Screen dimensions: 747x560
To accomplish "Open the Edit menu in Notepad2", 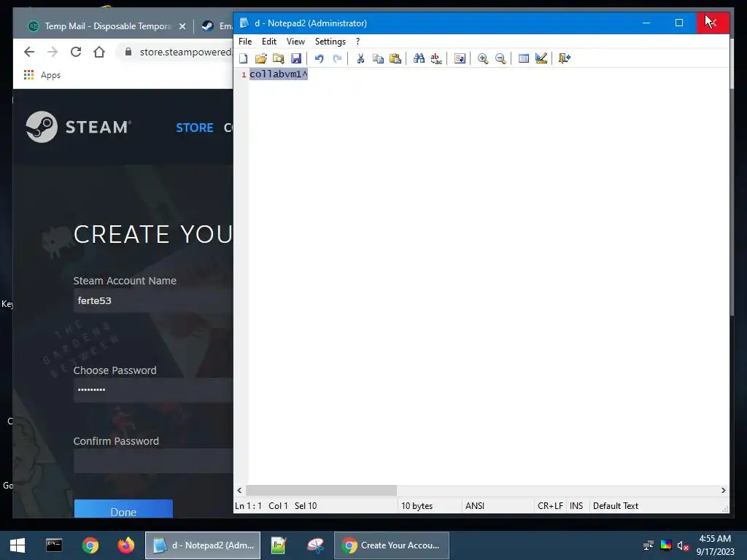I will 269,42.
